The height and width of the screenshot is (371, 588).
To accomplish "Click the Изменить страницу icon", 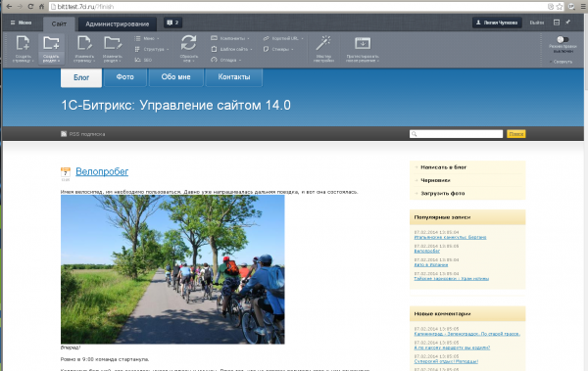I will point(84,43).
